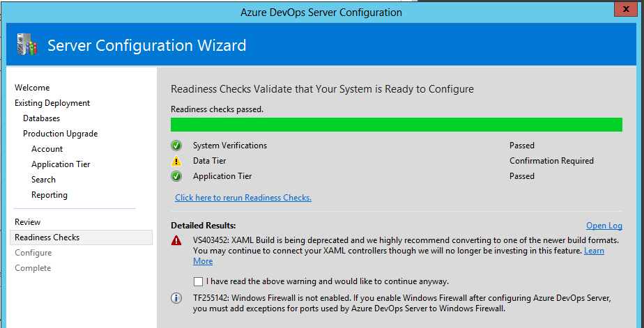Close the Azure DevOps Server Configuration window
This screenshot has width=644, height=328.
(x=627, y=10)
